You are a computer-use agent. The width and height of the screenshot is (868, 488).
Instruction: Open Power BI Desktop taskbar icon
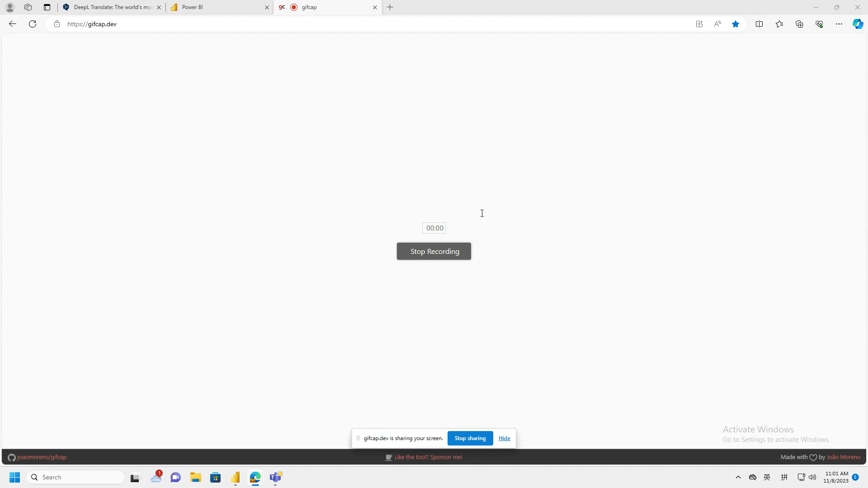pos(235,478)
